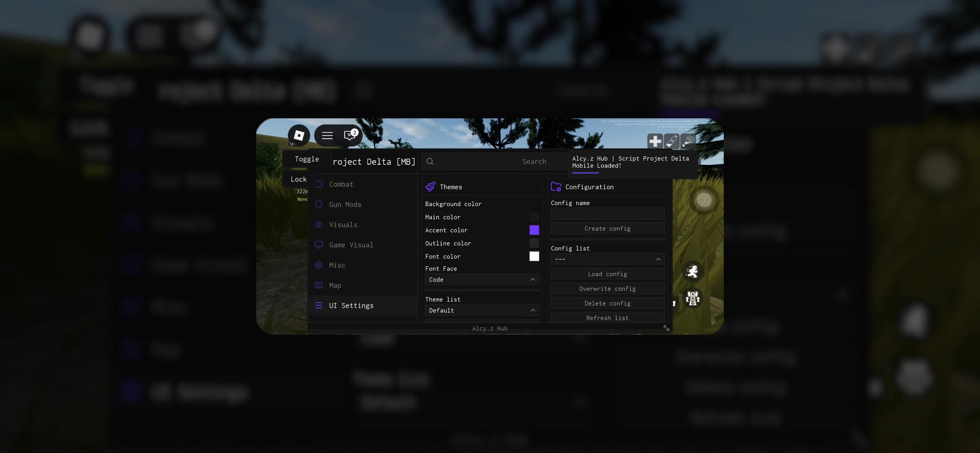980x453 pixels.
Task: Click the map icon next to Map
Action: [x=318, y=285]
